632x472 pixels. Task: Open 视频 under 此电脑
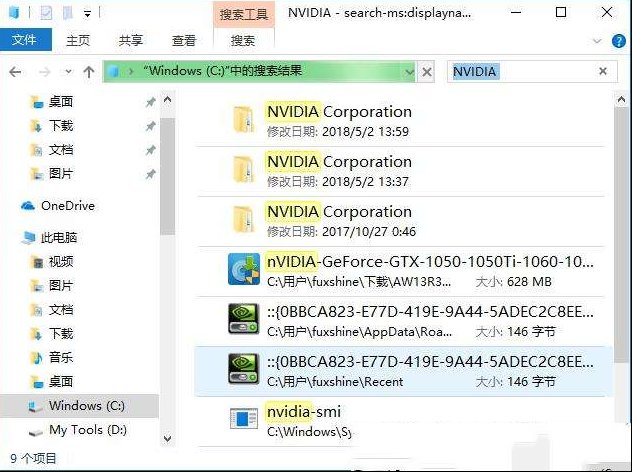click(x=61, y=262)
